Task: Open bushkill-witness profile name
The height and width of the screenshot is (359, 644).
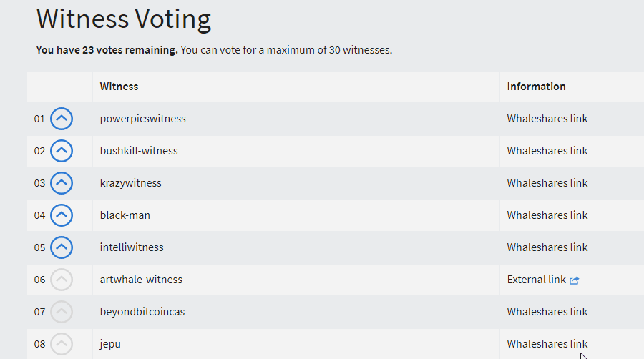Action: click(x=139, y=151)
